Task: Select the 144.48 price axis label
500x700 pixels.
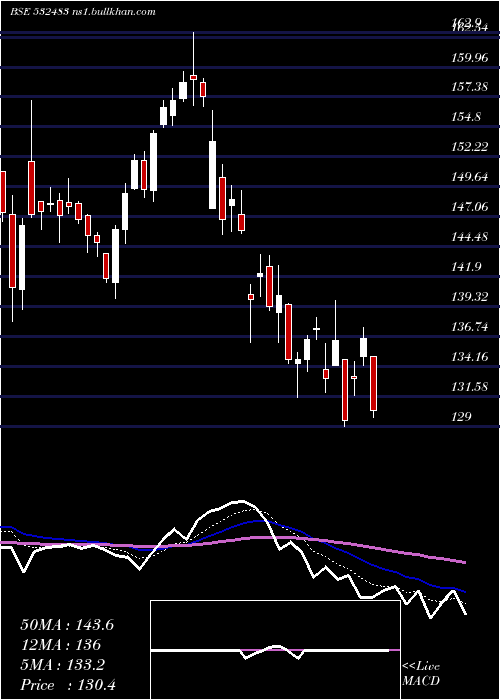Action: click(x=469, y=237)
